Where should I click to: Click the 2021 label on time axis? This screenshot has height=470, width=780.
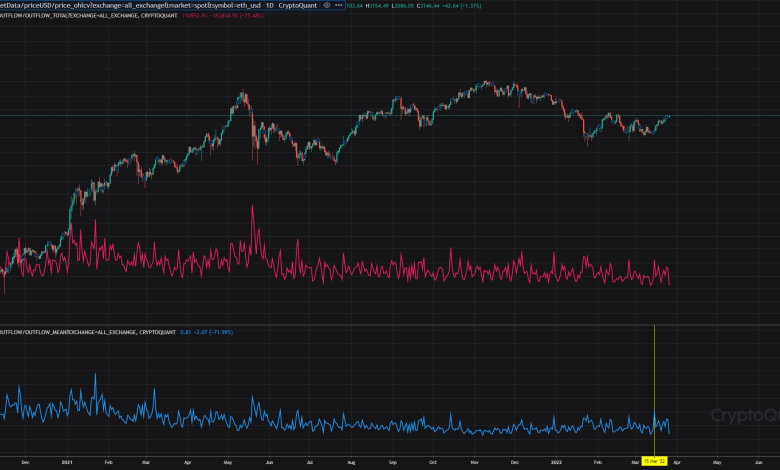click(66, 463)
